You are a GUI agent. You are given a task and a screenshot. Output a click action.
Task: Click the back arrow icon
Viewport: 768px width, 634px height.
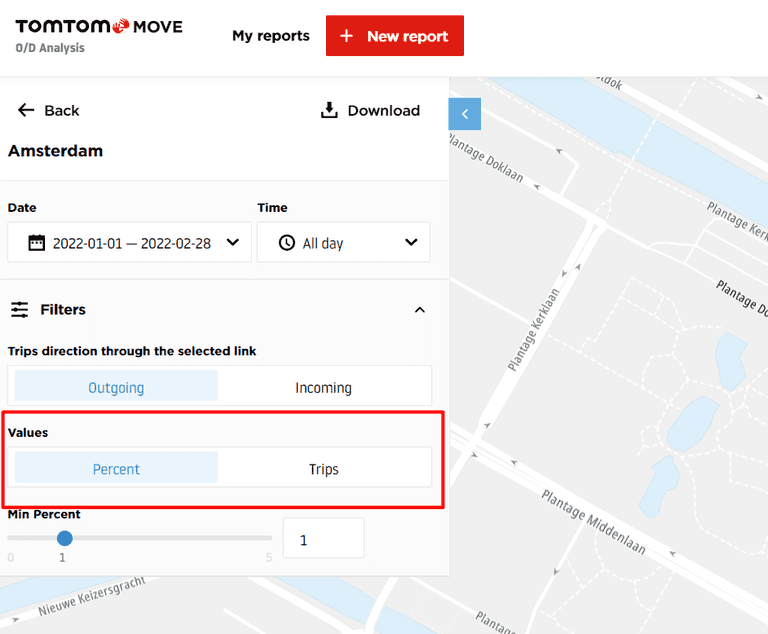[26, 110]
